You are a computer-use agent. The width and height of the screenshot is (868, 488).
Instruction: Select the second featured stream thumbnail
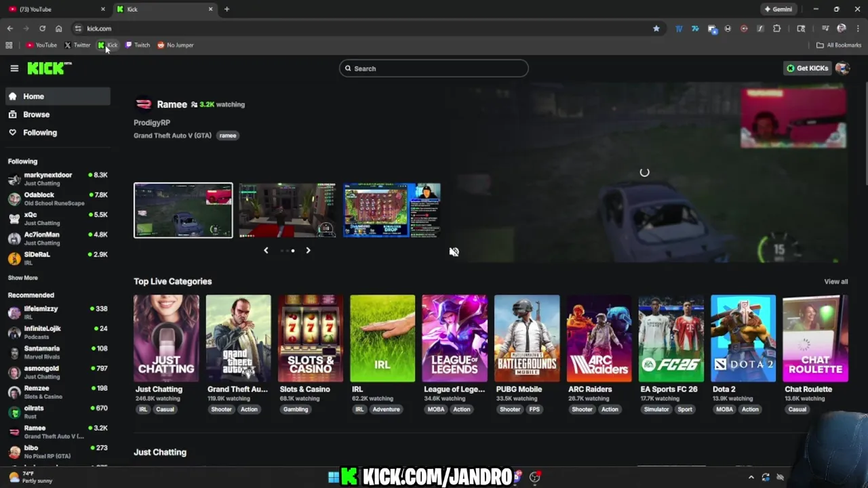click(287, 210)
